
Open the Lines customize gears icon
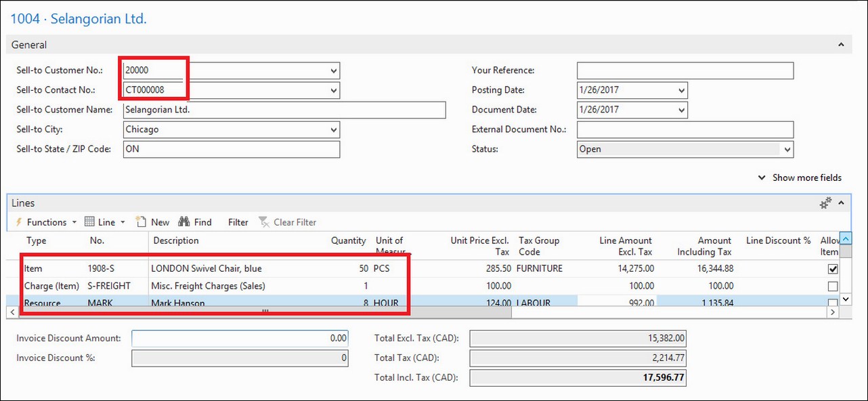point(825,203)
